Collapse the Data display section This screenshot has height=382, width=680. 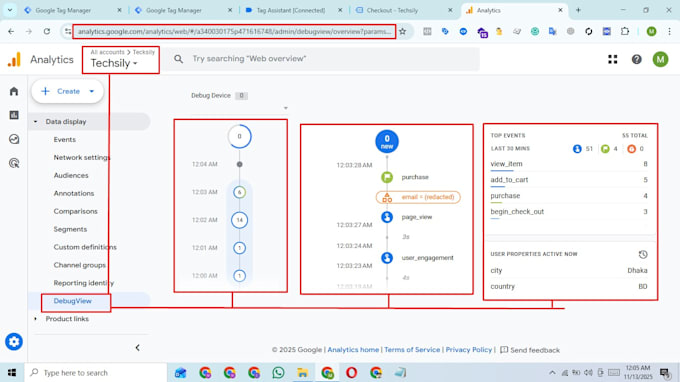point(36,122)
